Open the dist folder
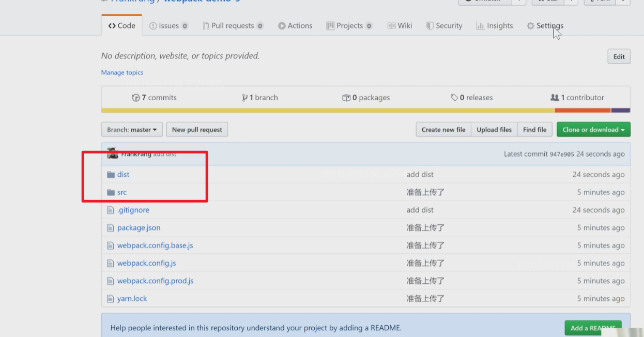644x337 pixels. pyautogui.click(x=124, y=175)
